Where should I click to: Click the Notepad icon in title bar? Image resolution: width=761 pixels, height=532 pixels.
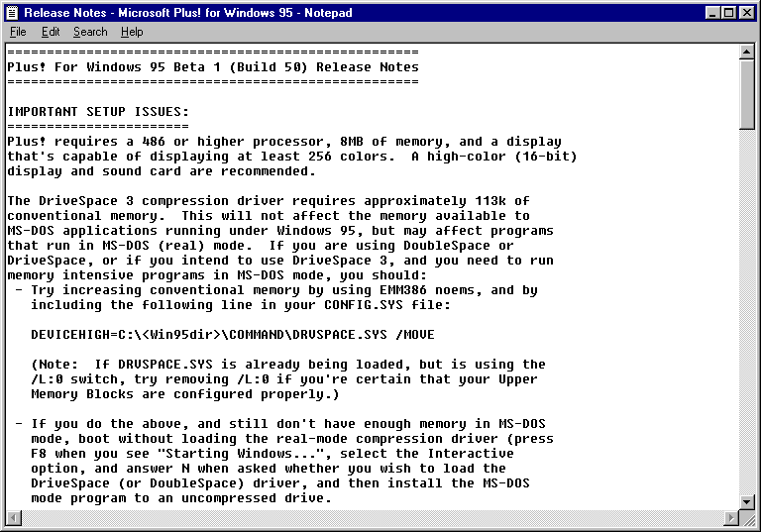pyautogui.click(x=13, y=13)
